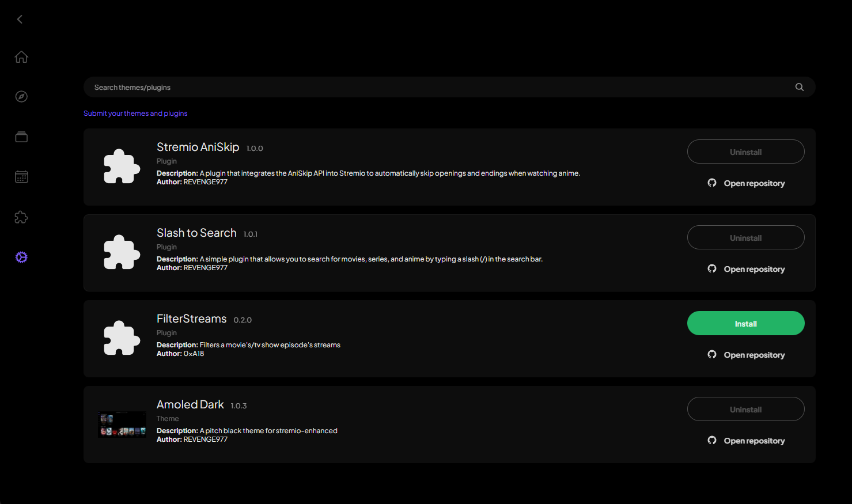Click the AniSkip description text

(369, 173)
